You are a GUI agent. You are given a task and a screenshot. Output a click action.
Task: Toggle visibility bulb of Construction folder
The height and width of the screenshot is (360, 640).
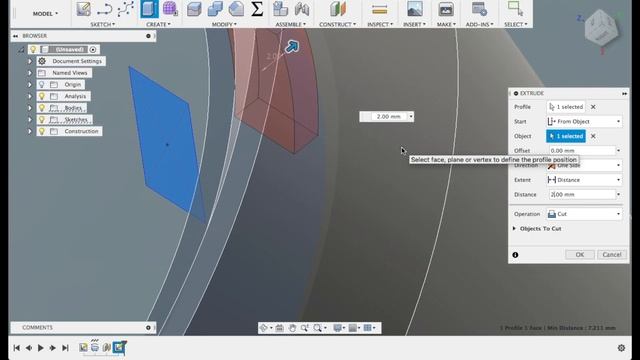pyautogui.click(x=42, y=131)
